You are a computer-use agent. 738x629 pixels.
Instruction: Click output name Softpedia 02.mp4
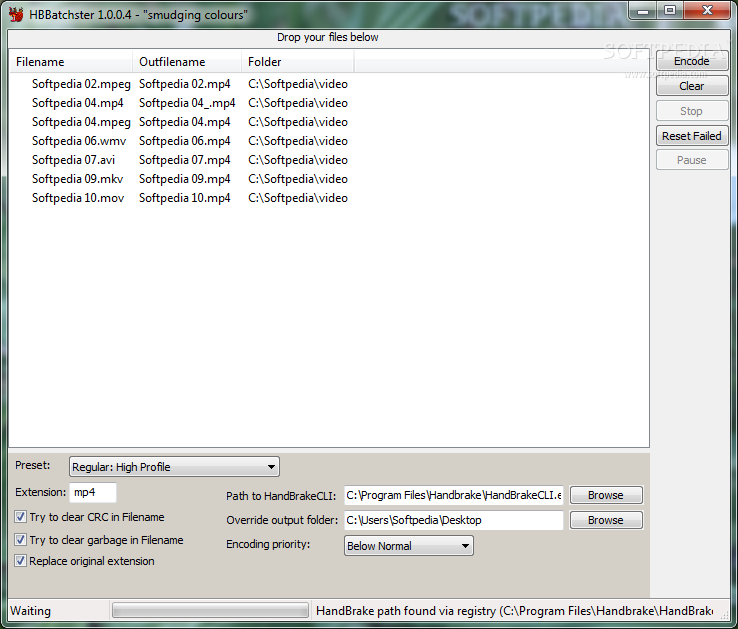click(184, 84)
